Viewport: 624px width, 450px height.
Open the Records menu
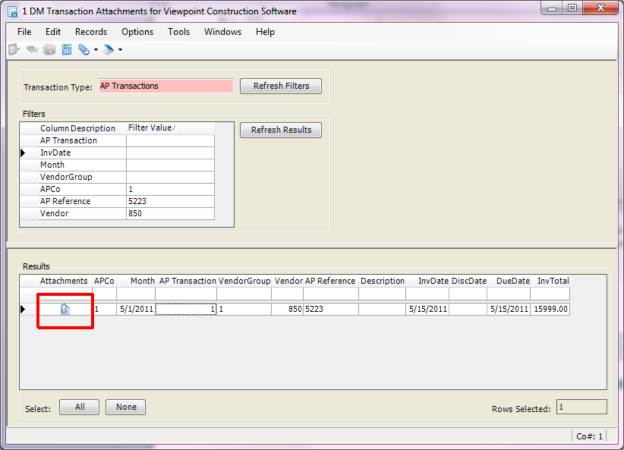coord(91,32)
